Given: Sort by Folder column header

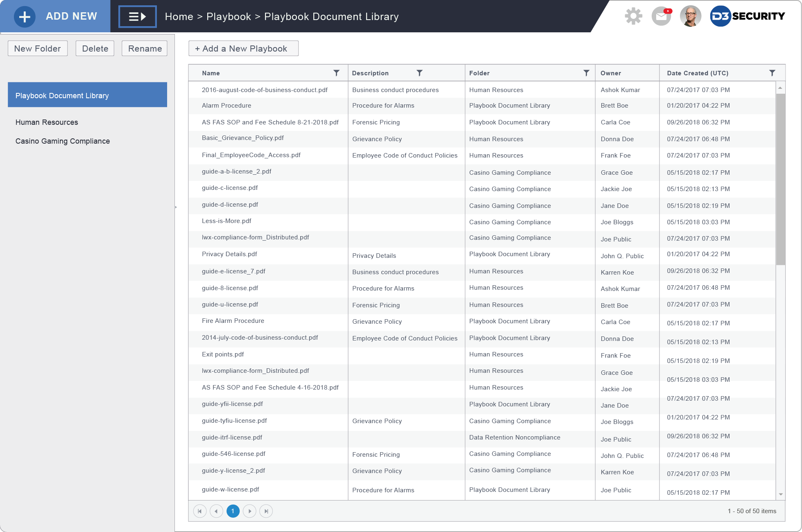Looking at the screenshot, I should 479,73.
